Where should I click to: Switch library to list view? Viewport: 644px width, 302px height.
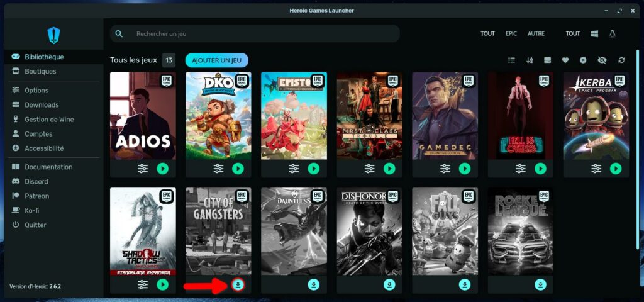[x=511, y=60]
